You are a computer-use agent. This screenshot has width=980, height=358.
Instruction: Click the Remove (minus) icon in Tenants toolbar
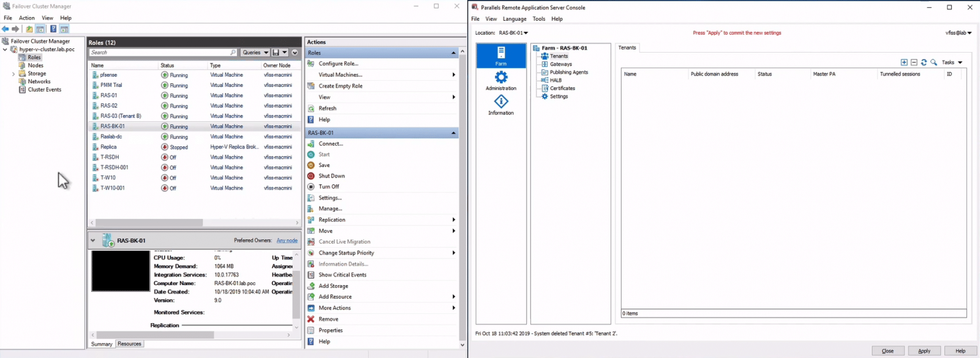coord(914,62)
